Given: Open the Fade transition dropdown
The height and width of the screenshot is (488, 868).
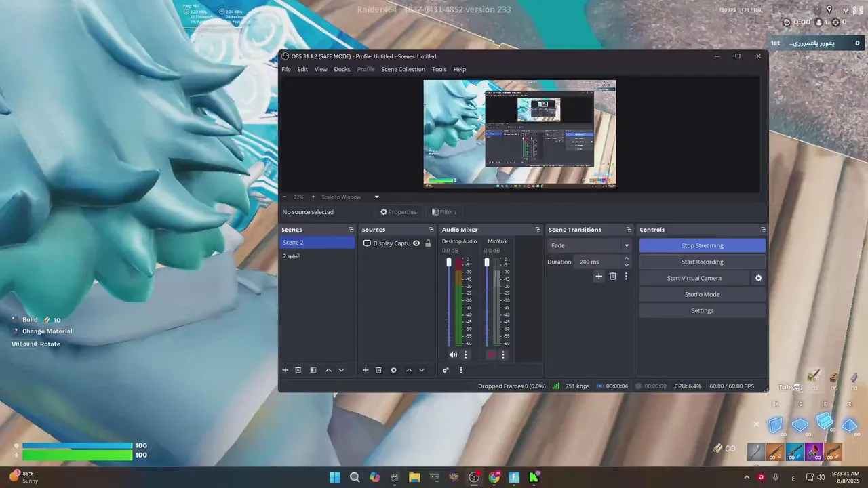Looking at the screenshot, I should pyautogui.click(x=589, y=245).
